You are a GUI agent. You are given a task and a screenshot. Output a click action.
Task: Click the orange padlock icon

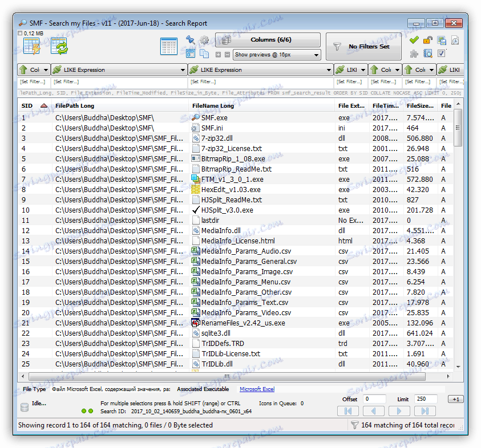pyautogui.click(x=427, y=40)
